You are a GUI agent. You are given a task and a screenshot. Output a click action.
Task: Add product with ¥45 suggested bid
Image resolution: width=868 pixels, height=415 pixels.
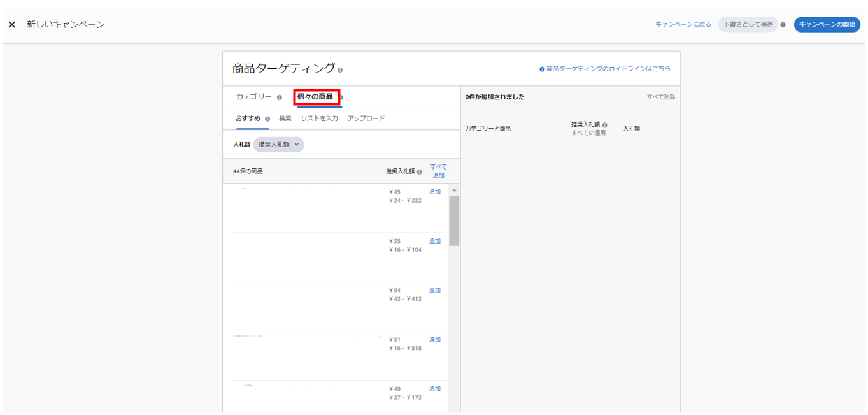(x=435, y=192)
